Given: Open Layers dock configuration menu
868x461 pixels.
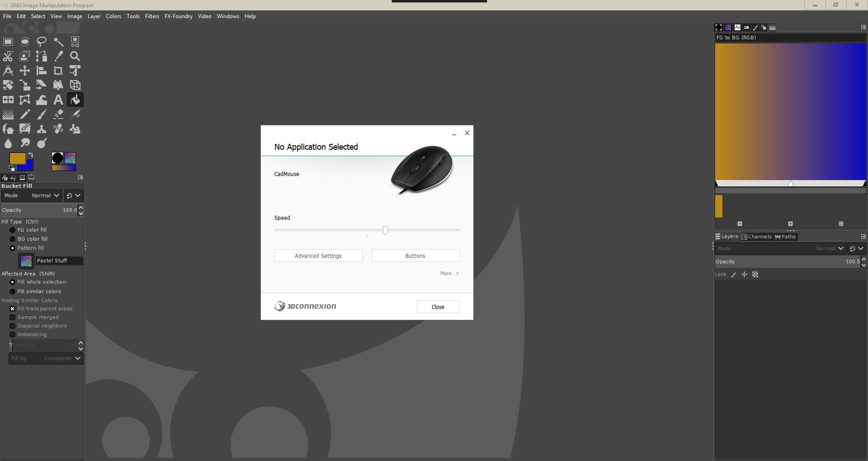Looking at the screenshot, I should click(863, 237).
